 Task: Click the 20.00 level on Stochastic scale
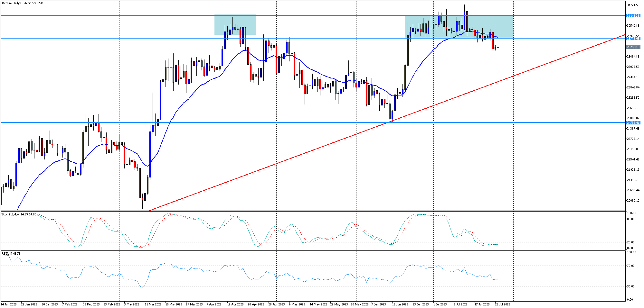tap(631, 242)
